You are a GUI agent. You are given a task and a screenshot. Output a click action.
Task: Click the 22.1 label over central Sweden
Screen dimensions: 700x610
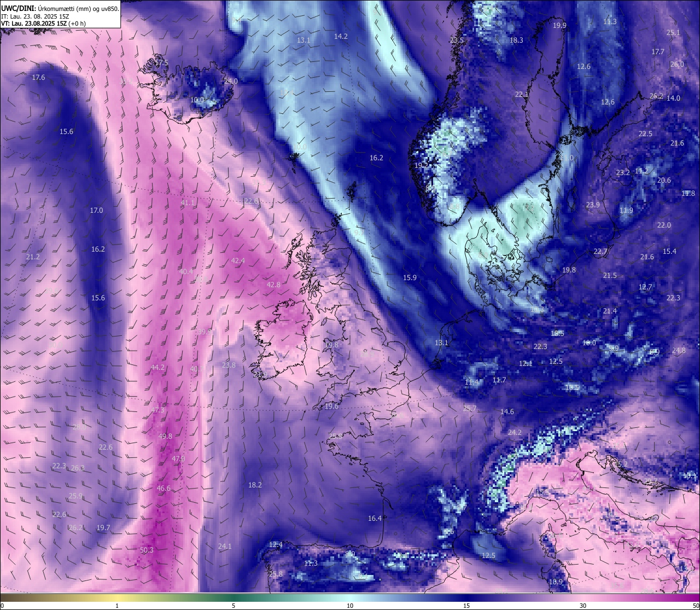(x=522, y=95)
